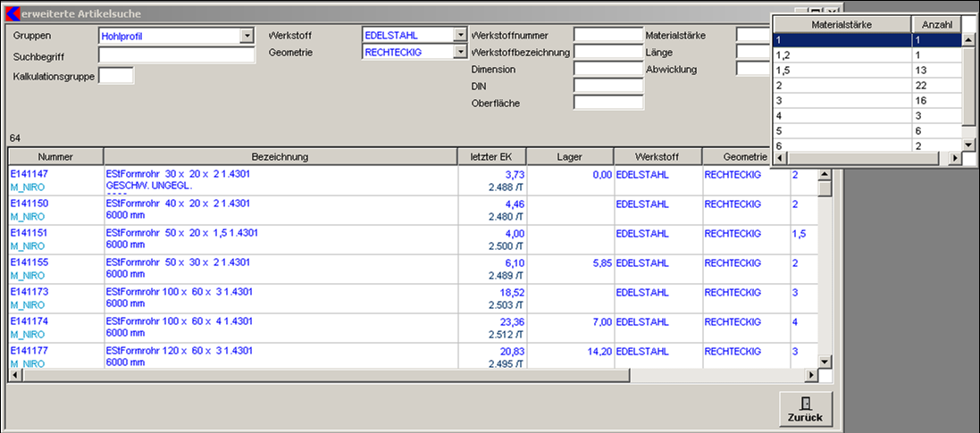Click the Werkstoffnummer text field

(x=608, y=36)
